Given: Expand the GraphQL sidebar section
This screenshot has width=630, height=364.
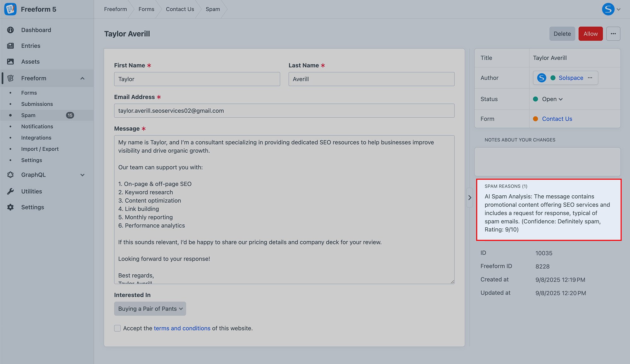Looking at the screenshot, I should tap(82, 175).
